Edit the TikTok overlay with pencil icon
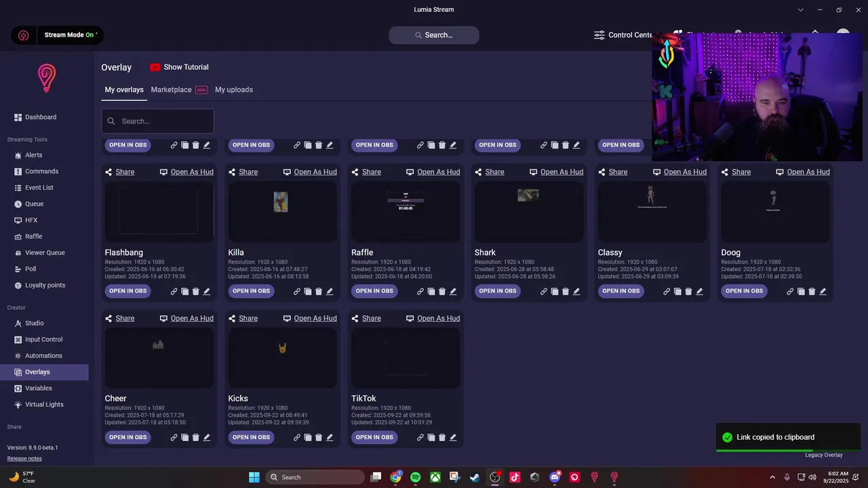868x488 pixels. pos(453,438)
